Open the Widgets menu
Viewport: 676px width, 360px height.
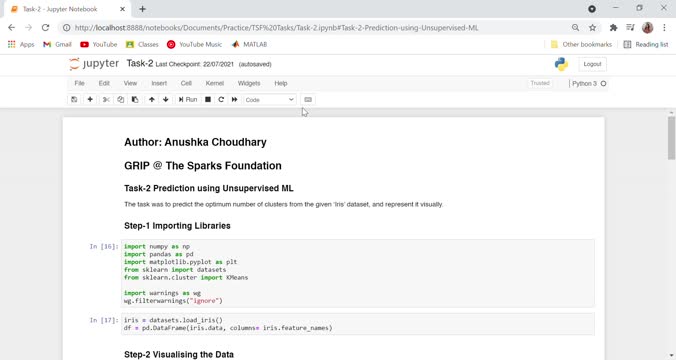point(249,83)
